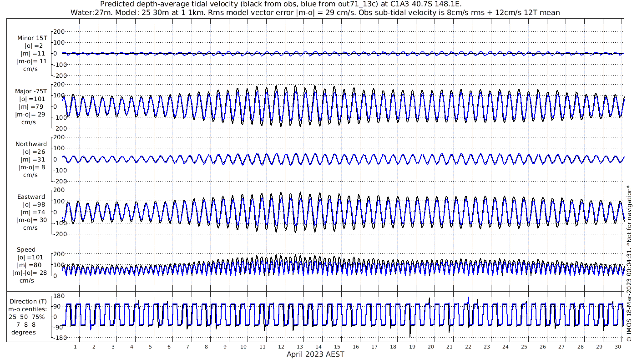
Task: Click the '|o| =101' value under Major
Action: coord(32,99)
